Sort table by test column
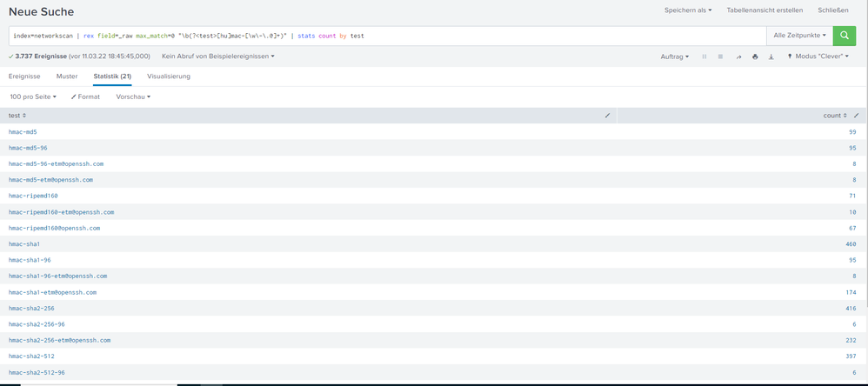This screenshot has width=868, height=386. point(17,115)
